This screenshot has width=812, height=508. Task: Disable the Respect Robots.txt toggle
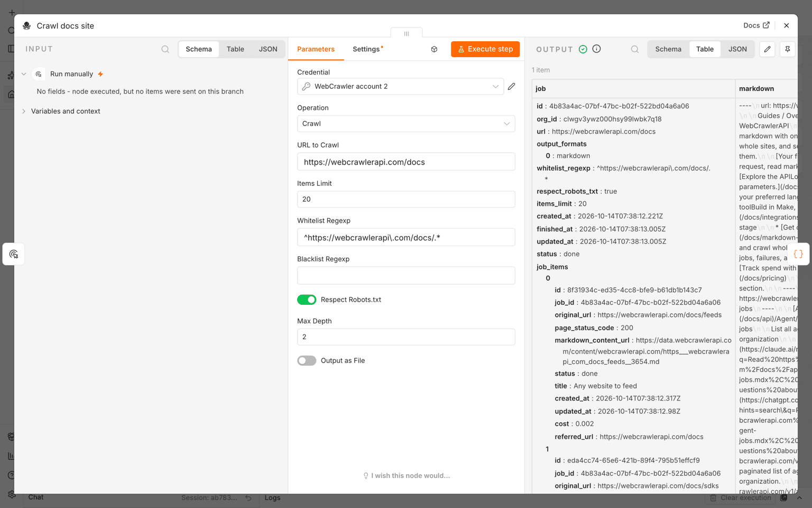[307, 300]
